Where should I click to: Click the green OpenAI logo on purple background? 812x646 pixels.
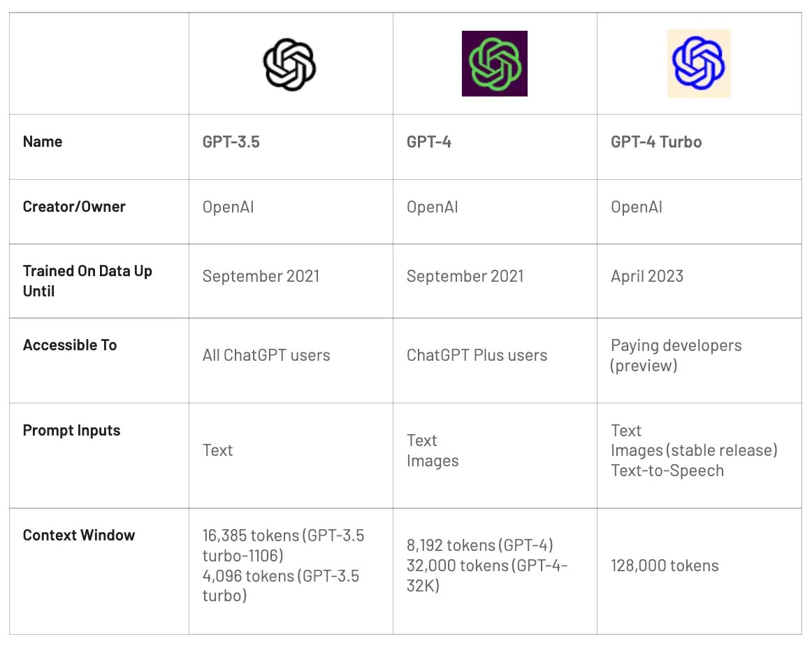[x=495, y=63]
